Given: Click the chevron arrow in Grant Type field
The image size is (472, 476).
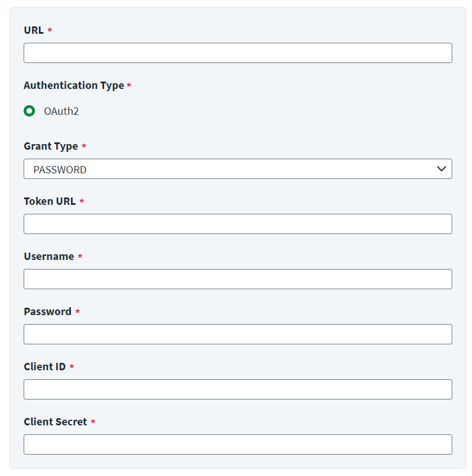Looking at the screenshot, I should click(x=442, y=169).
